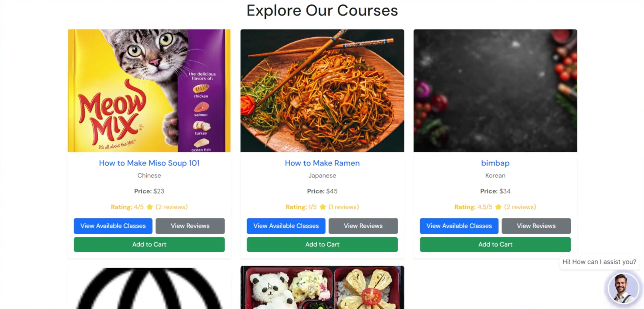
Task: View Available Classes for Ramen course
Action: pyautogui.click(x=286, y=226)
